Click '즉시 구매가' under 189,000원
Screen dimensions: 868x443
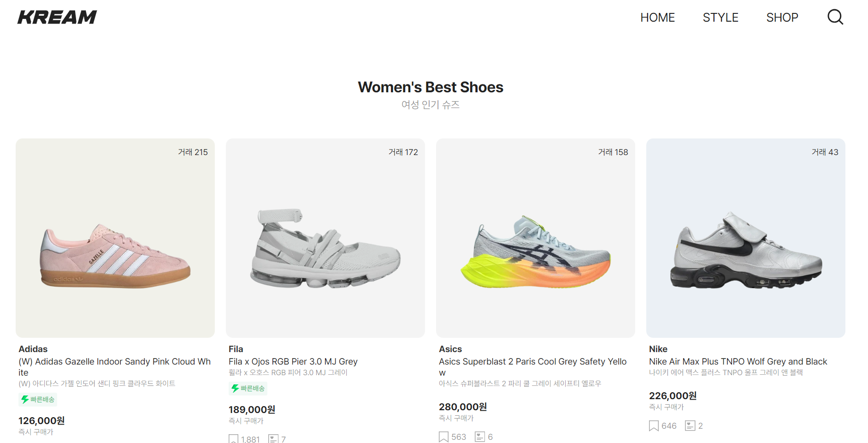(246, 421)
